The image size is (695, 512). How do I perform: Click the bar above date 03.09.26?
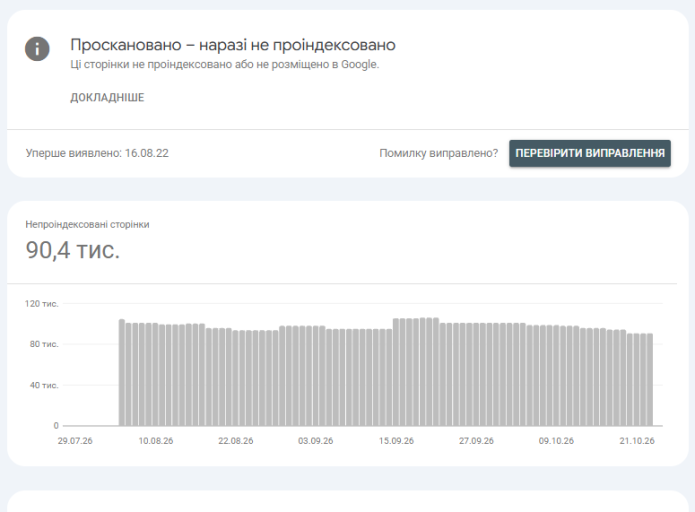click(316, 376)
